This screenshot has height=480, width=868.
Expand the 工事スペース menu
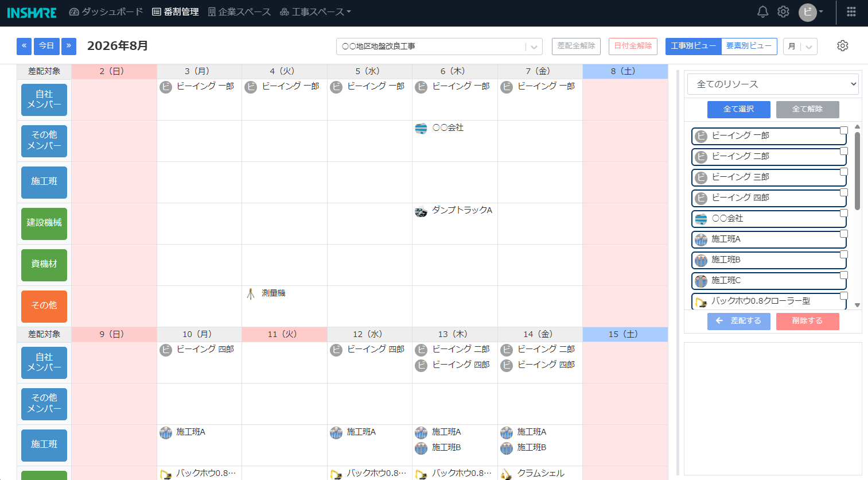(316, 12)
